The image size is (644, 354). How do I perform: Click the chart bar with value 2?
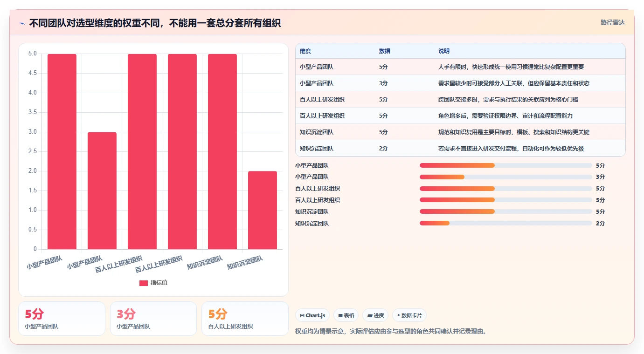(263, 210)
